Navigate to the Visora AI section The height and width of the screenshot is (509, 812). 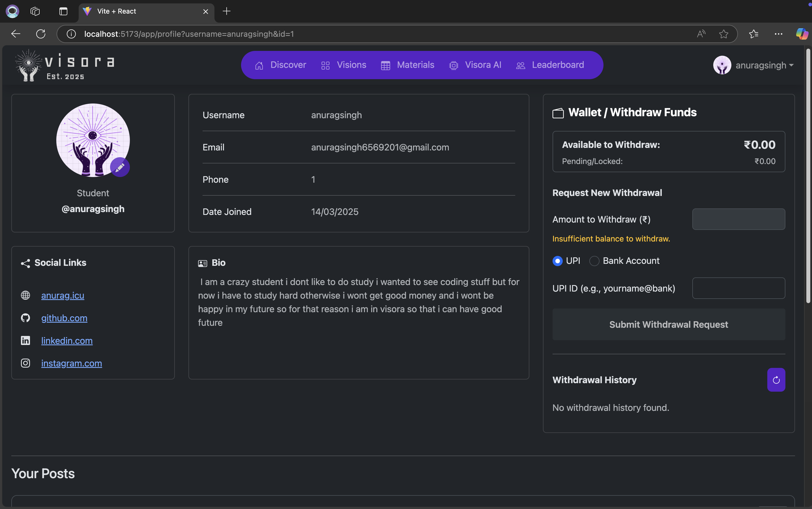point(475,65)
